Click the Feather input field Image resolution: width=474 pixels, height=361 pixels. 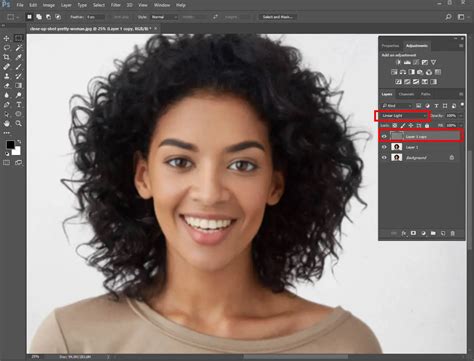click(x=95, y=17)
